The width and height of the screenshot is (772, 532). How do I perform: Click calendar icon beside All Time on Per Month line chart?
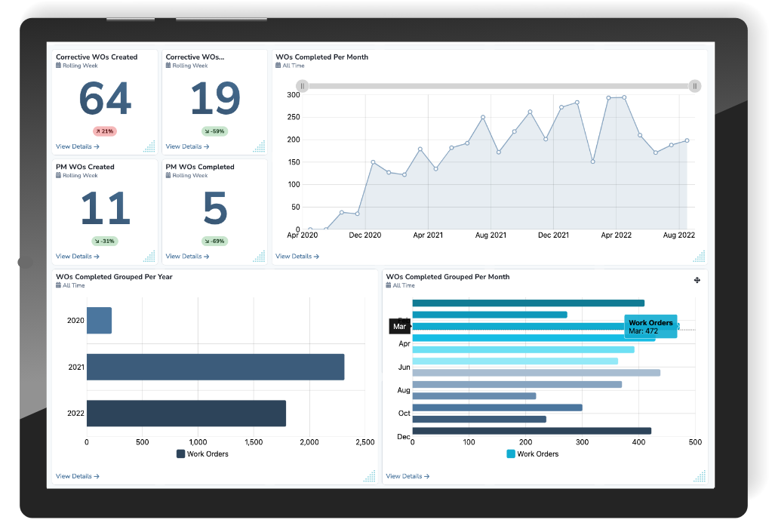tap(278, 66)
